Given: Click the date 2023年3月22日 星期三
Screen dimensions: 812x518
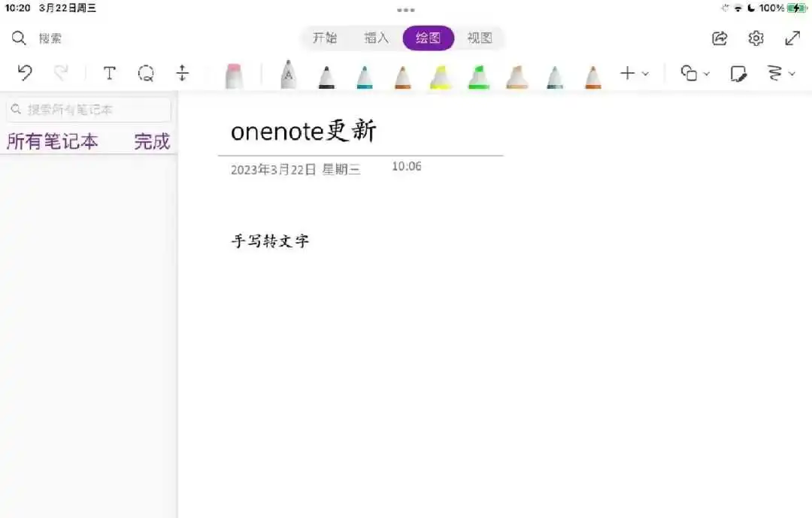Looking at the screenshot, I should tap(295, 169).
